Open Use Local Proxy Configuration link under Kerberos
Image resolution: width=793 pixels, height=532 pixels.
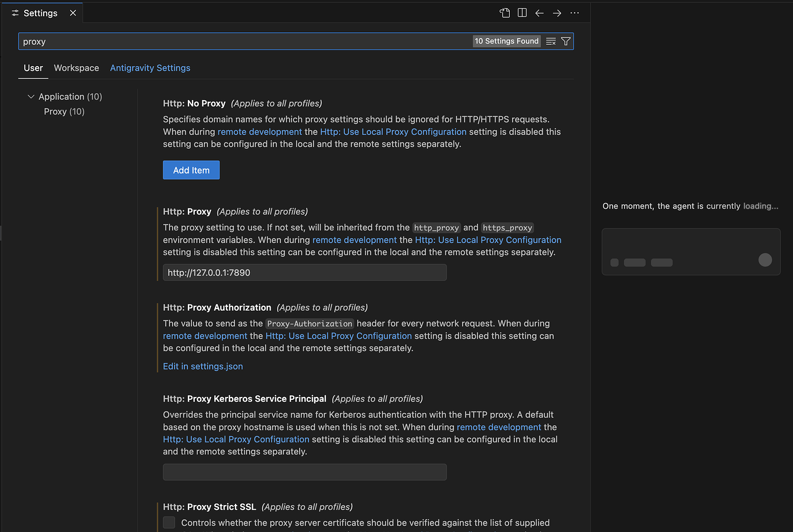click(x=236, y=439)
